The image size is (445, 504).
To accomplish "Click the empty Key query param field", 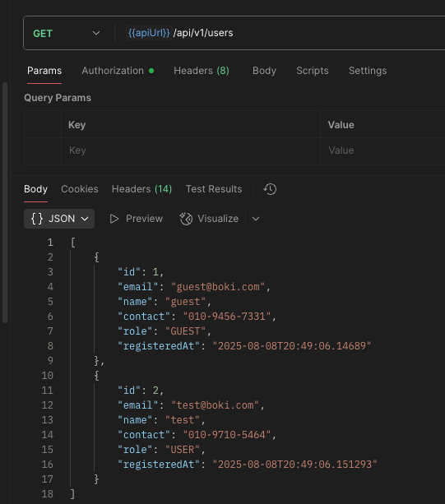I will [x=191, y=150].
